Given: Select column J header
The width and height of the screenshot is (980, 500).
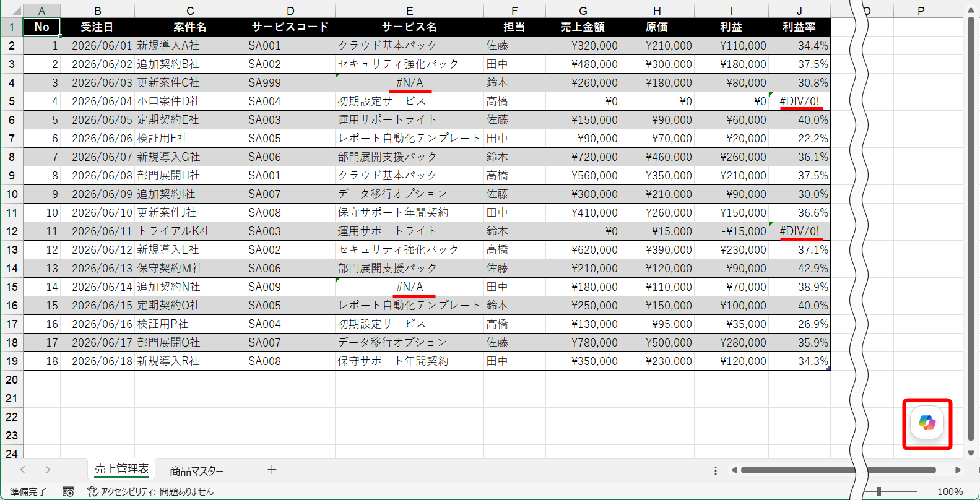Looking at the screenshot, I should tap(799, 11).
